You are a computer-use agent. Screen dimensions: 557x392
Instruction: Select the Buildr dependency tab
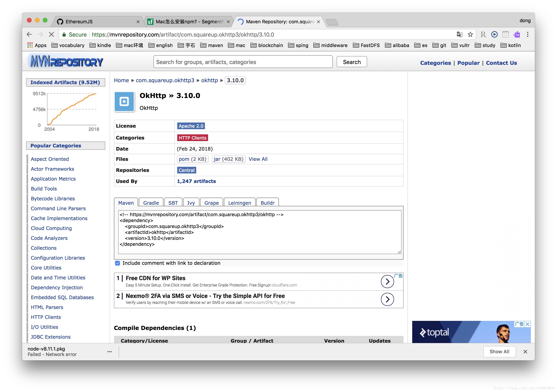[x=267, y=203]
